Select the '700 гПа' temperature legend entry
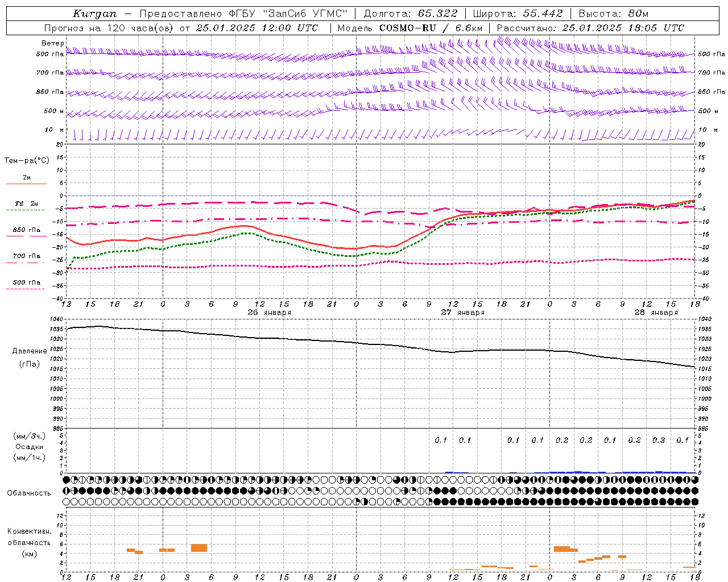728x582 pixels. pos(27,256)
